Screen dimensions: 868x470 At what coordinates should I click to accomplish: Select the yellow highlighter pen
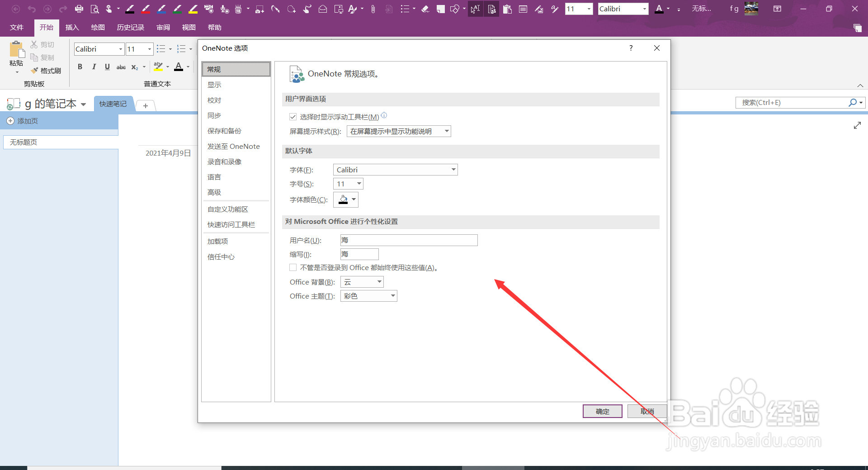(193, 9)
